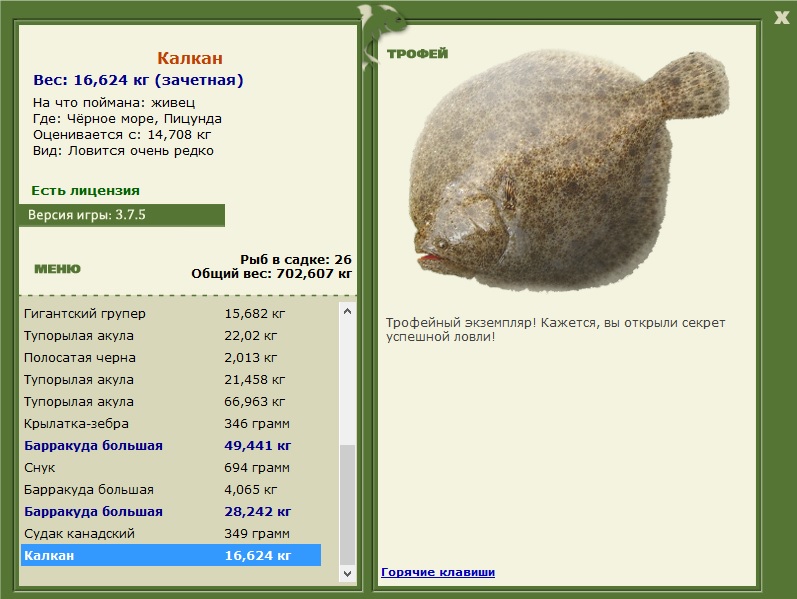The height and width of the screenshot is (599, 797).
Task: Select the Гигантский групер row
Action: point(171,314)
